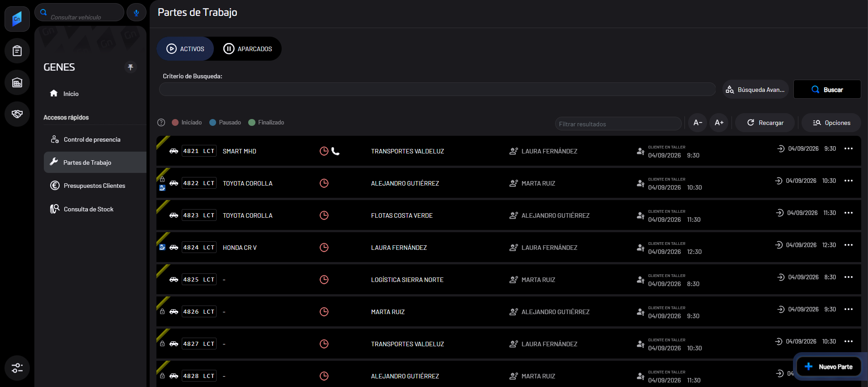Screen dimensions: 868x387
Task: Open the building icon in left rail
Action: pyautogui.click(x=17, y=82)
